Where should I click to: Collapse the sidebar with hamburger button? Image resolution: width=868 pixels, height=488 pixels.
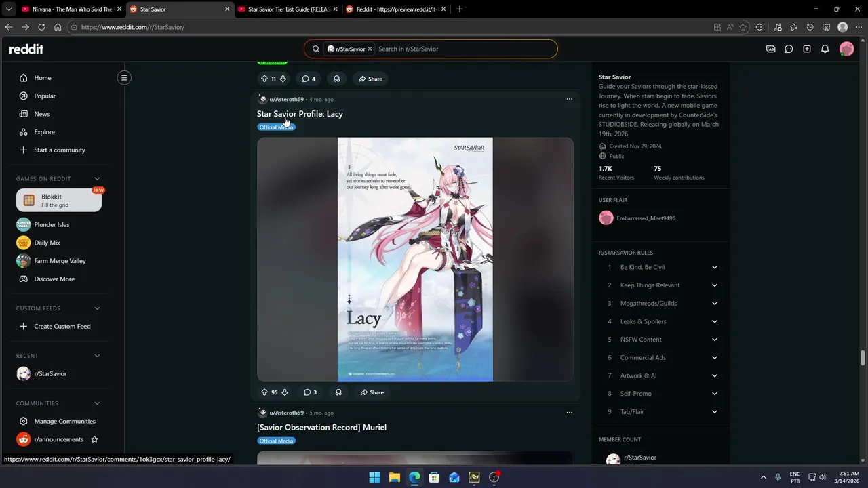point(124,78)
